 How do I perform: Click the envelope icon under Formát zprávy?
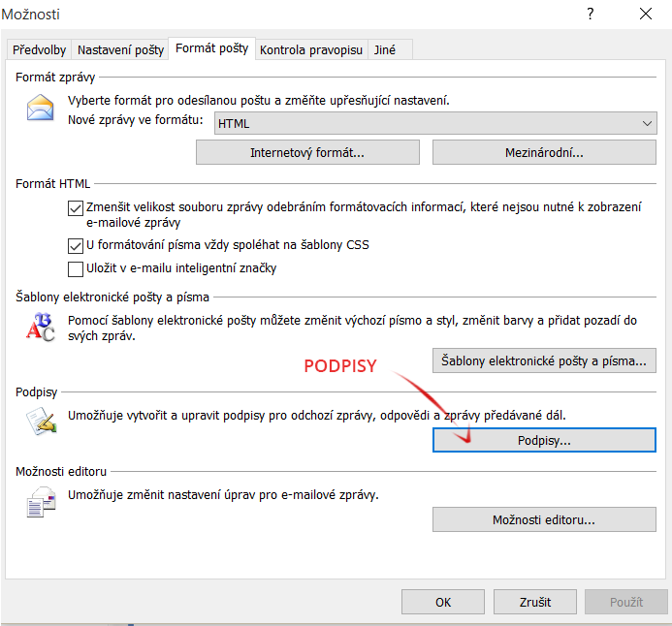tap(41, 108)
